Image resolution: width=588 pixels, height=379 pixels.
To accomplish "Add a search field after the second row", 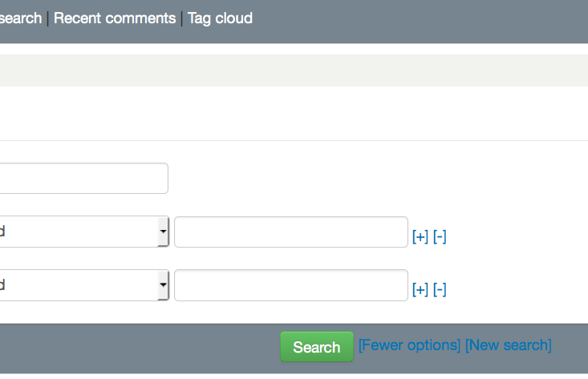I will click(420, 289).
